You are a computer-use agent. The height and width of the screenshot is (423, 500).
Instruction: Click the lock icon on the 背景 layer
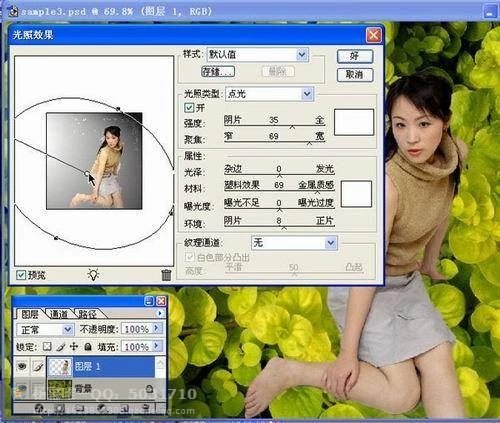tap(149, 388)
